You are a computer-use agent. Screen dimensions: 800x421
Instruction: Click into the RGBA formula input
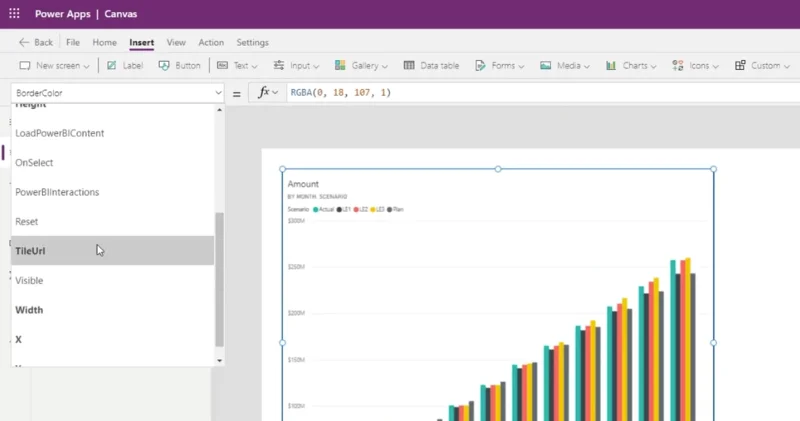543,93
